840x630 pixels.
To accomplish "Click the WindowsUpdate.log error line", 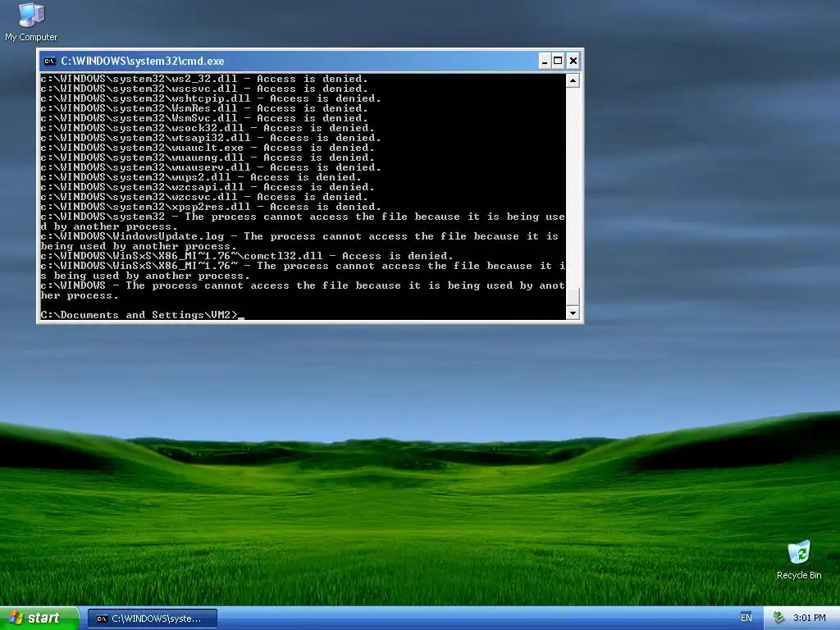I will [x=300, y=241].
